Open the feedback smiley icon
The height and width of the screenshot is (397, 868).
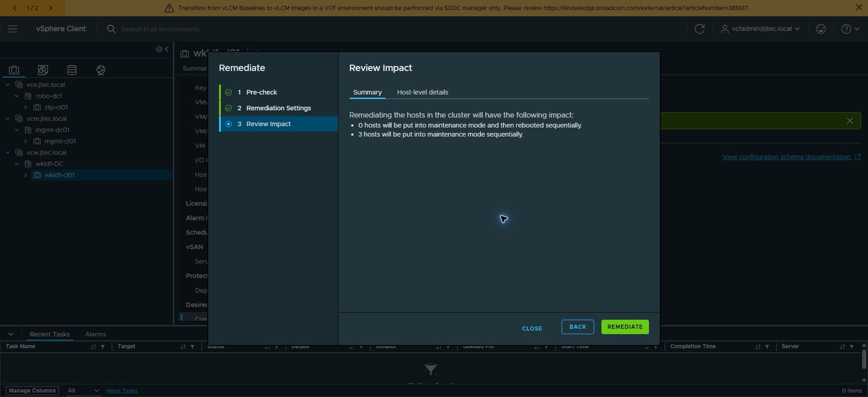(821, 29)
